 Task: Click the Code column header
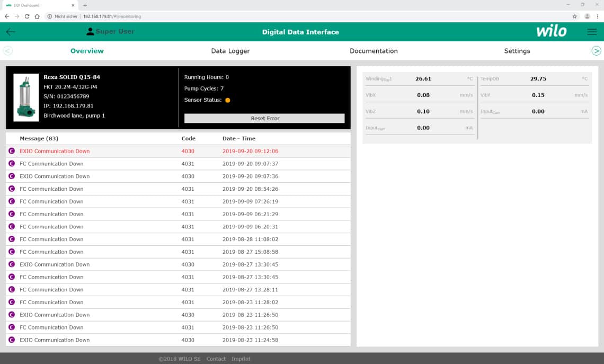coord(189,138)
